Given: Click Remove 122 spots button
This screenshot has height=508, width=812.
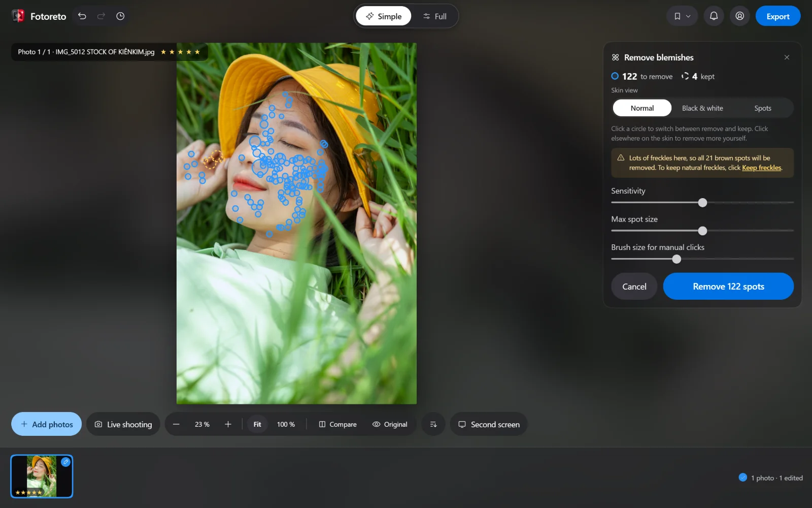Looking at the screenshot, I should coord(728,287).
